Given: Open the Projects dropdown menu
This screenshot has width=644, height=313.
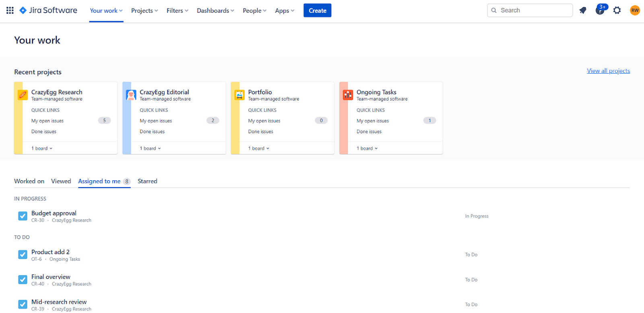Looking at the screenshot, I should coord(144,10).
